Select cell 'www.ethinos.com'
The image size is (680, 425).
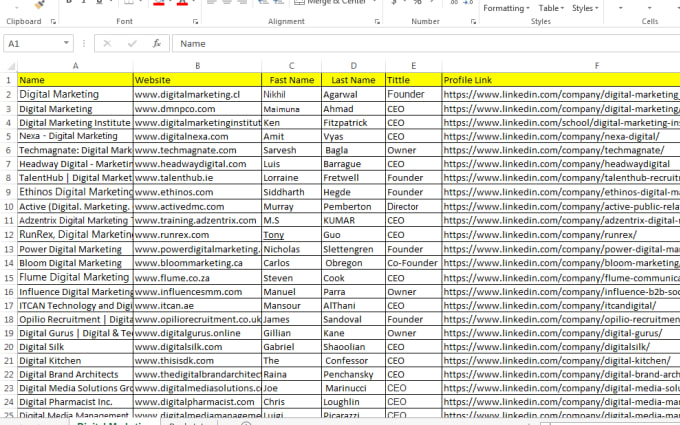(x=197, y=192)
